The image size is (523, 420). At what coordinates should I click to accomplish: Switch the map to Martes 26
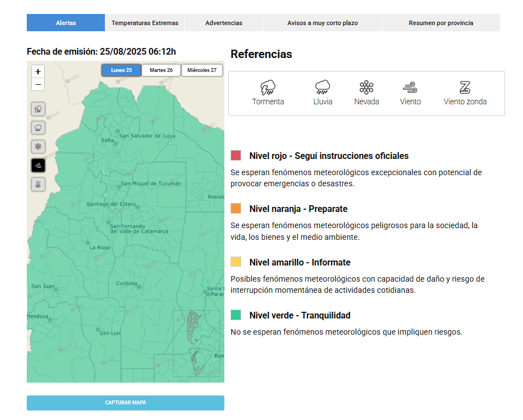click(161, 70)
